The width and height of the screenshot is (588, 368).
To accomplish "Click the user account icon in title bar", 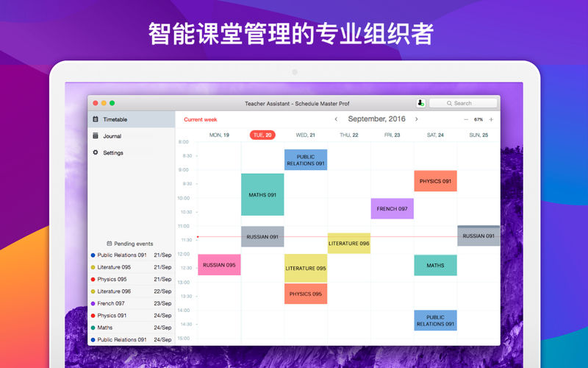I will (420, 103).
